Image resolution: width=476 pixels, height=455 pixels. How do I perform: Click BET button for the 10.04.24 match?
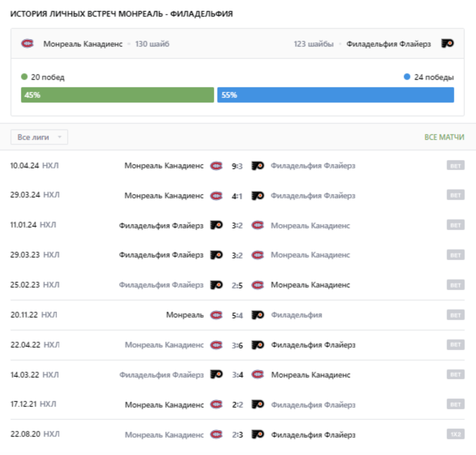point(455,165)
